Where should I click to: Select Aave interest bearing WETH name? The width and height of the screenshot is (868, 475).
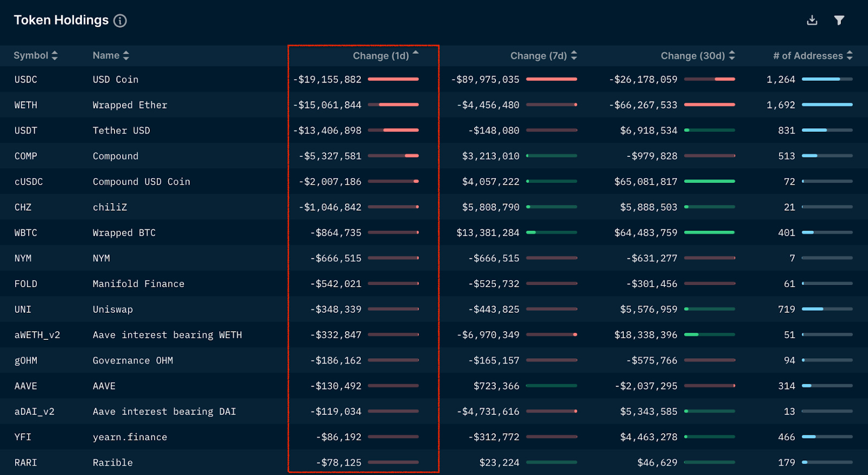[167, 335]
